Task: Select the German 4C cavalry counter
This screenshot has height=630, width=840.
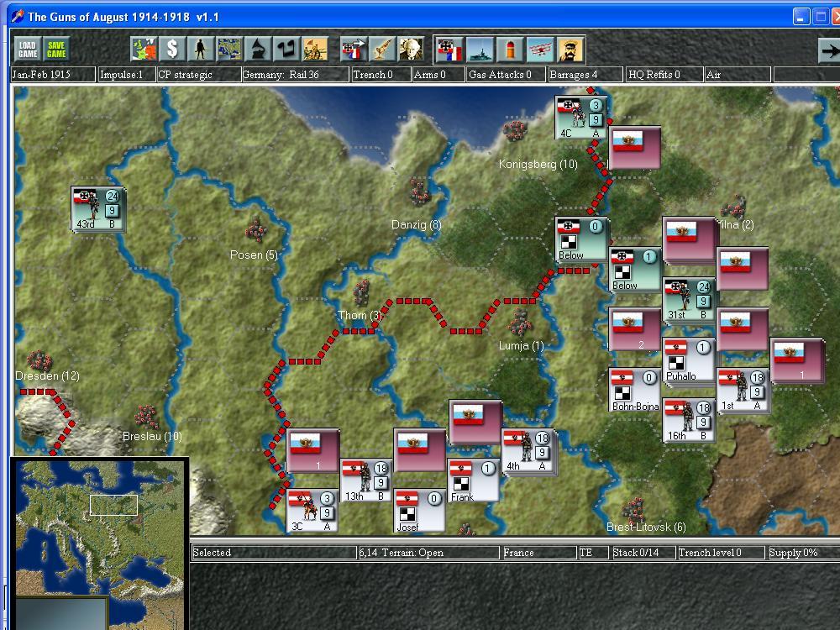Action: [x=581, y=118]
